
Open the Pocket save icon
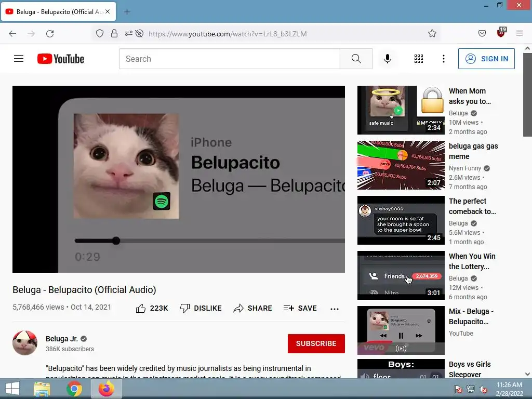(x=482, y=33)
